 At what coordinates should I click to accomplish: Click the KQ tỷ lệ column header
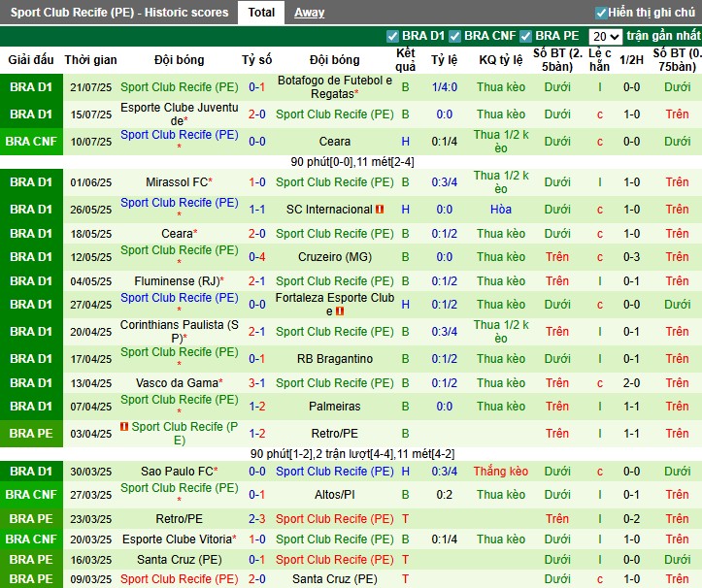point(501,60)
